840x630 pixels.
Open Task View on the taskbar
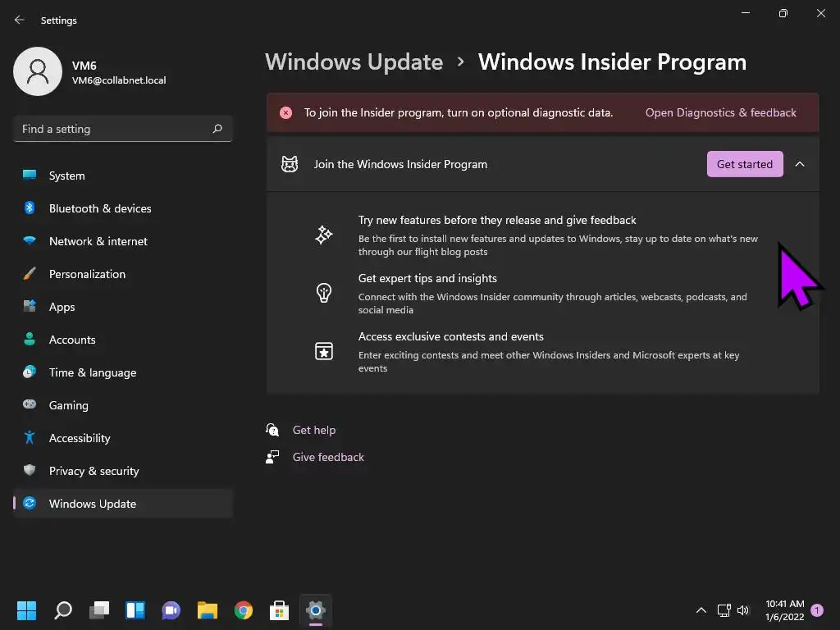click(x=99, y=610)
